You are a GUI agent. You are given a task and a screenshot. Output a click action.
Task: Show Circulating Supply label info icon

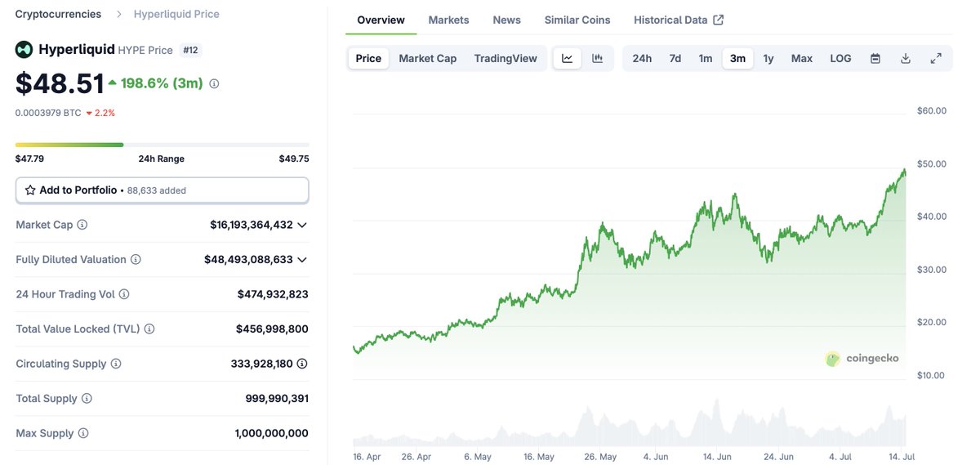[x=116, y=364]
